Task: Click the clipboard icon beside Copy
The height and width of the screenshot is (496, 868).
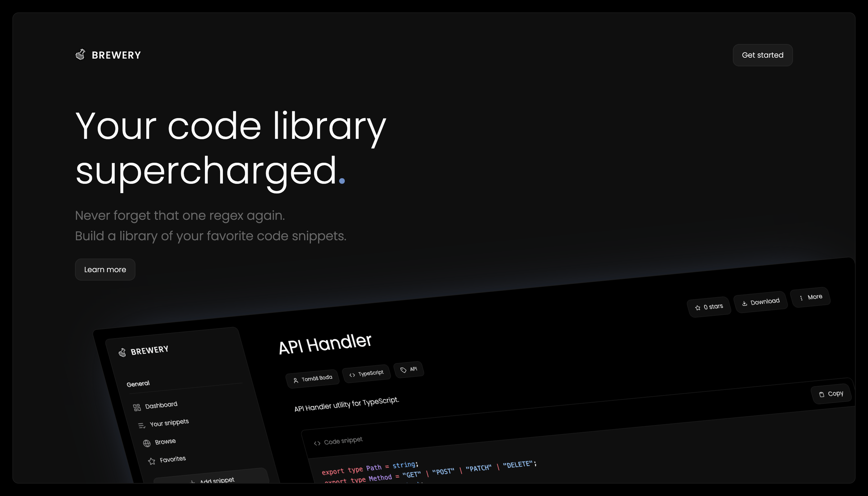Action: (x=821, y=395)
